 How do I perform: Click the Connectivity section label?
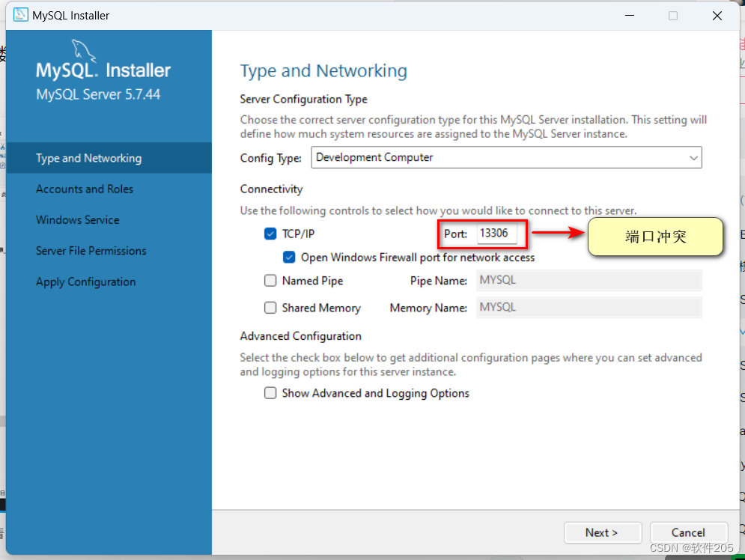point(271,189)
